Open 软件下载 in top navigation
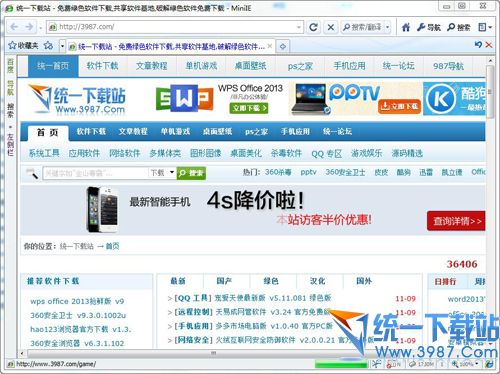Screen dimensions: 500x374 [102, 66]
